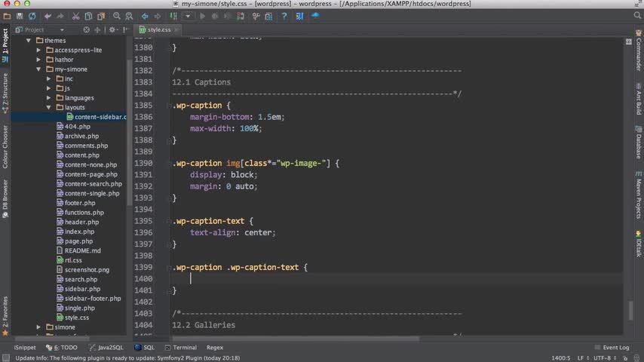Select screenshot.png in project tree

click(x=82, y=269)
